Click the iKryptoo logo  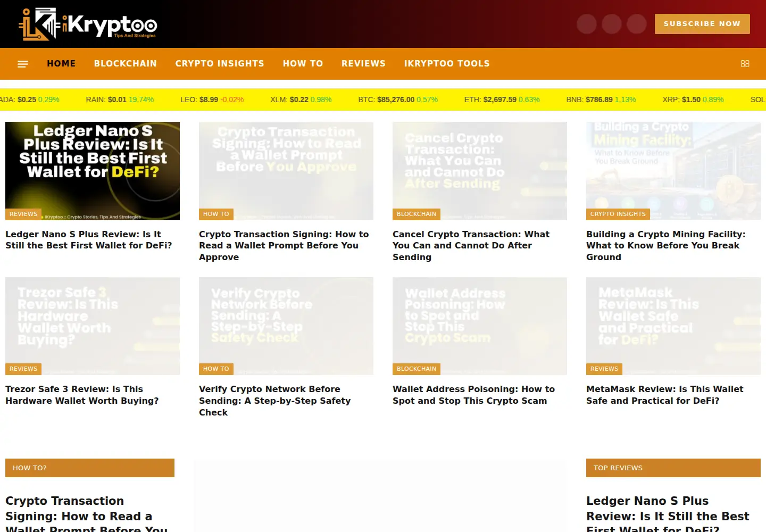pyautogui.click(x=88, y=24)
